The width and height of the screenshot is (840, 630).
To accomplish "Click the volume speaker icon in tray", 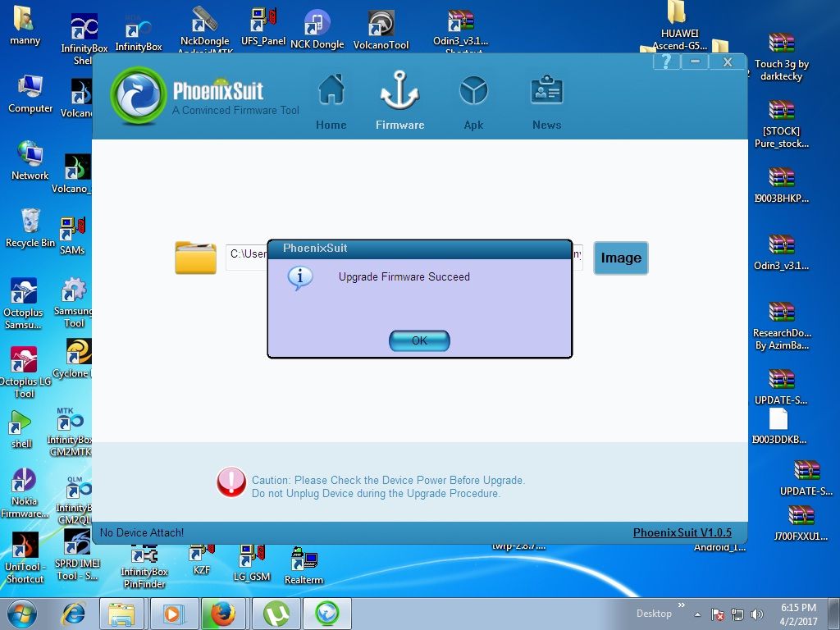I will 757,614.
